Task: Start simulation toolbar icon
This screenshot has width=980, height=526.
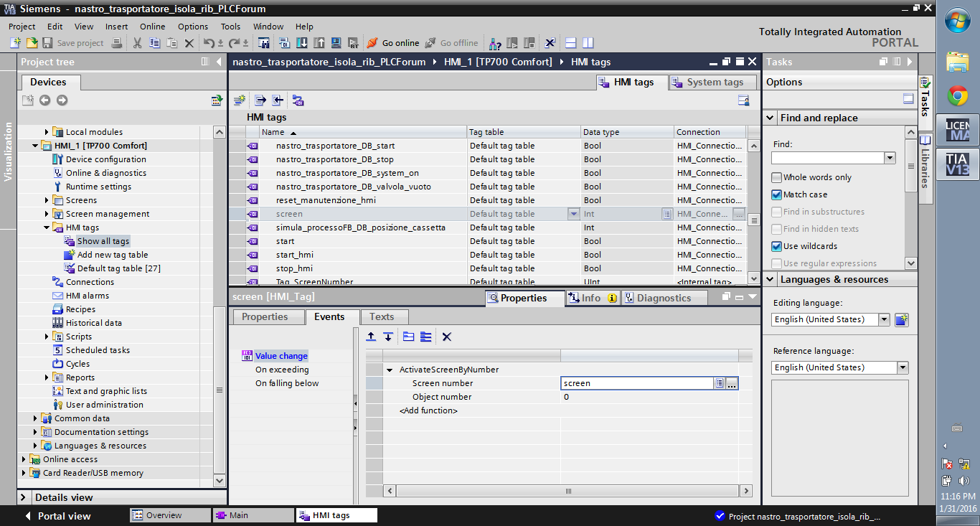Action: [336, 43]
